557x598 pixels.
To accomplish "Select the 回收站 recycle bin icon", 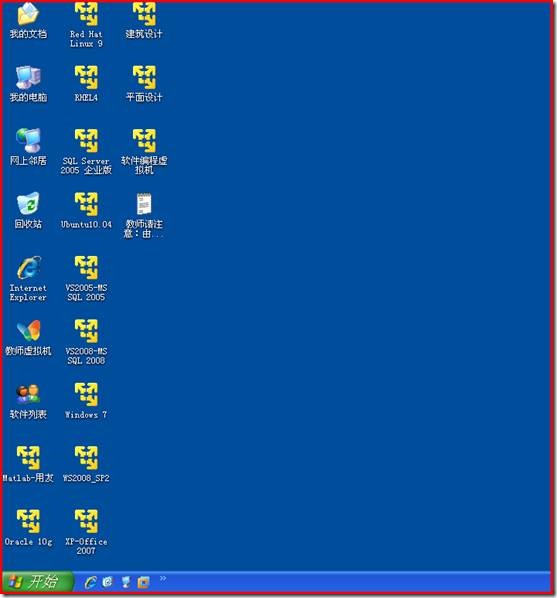I will click(28, 204).
